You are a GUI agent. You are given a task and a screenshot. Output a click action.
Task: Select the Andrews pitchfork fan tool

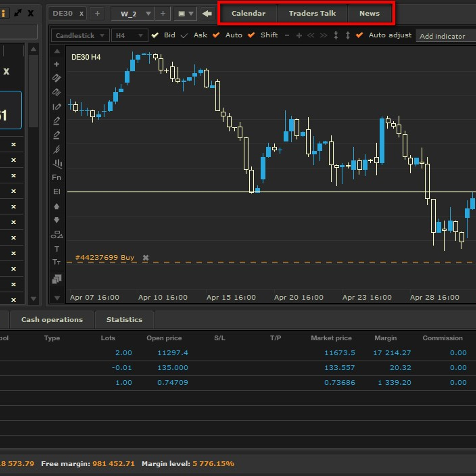click(x=57, y=149)
